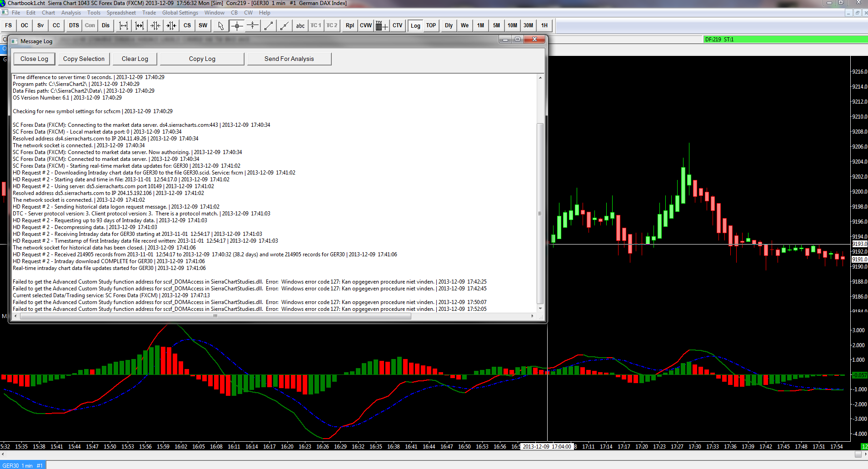Select the pointer arrow tool
The width and height of the screenshot is (868, 469).
click(x=221, y=25)
